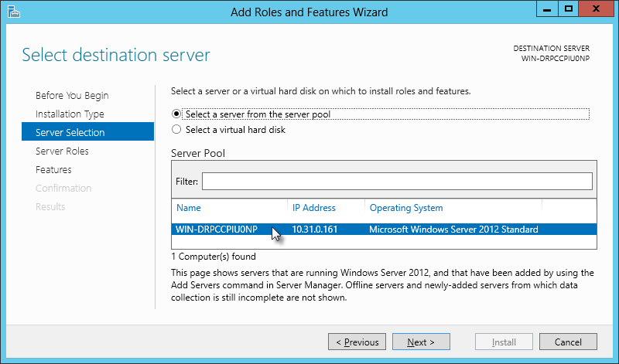Go to Before You Begin step
Viewport: 619px width, 364px height.
point(72,95)
